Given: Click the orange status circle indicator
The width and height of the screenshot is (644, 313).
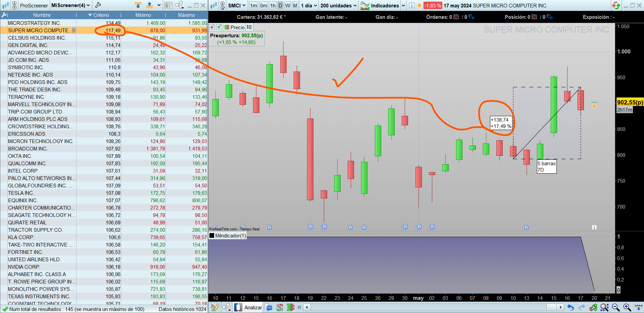Looking at the screenshot, I should click(x=419, y=6).
